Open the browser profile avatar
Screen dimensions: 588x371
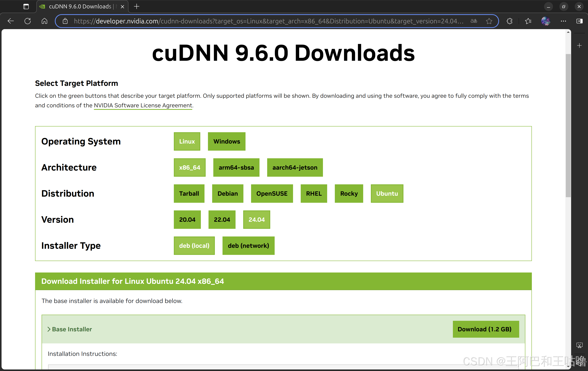(546, 21)
